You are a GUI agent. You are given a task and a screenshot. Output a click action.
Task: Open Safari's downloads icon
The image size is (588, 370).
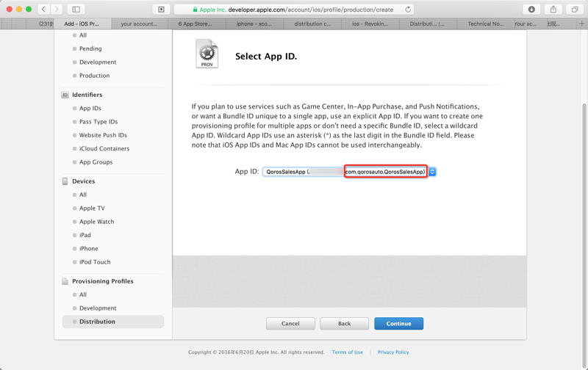click(531, 10)
